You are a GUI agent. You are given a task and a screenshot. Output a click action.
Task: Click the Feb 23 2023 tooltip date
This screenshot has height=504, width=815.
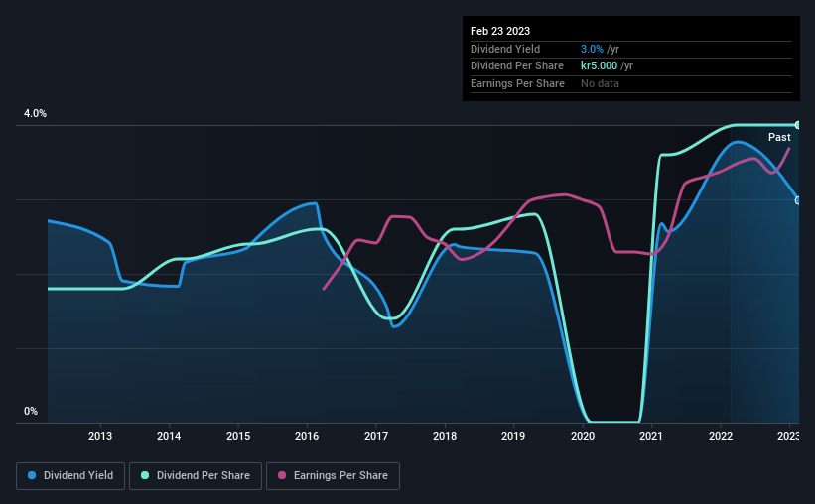[502, 31]
